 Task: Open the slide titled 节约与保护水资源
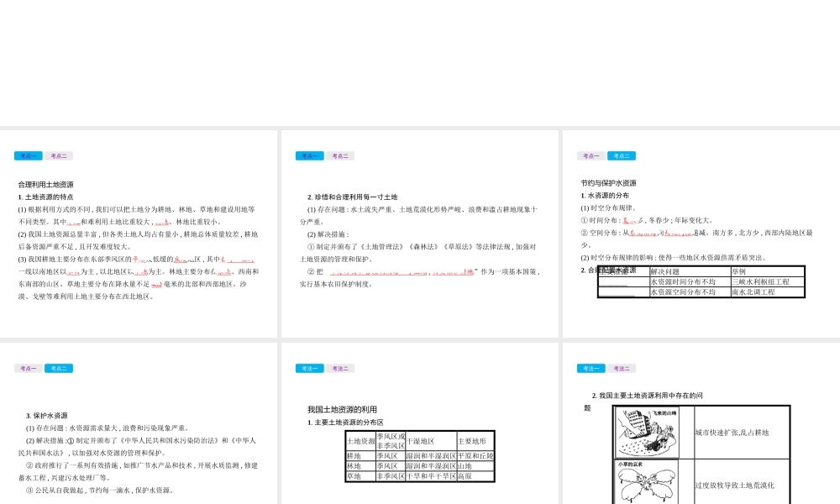[x=701, y=234]
